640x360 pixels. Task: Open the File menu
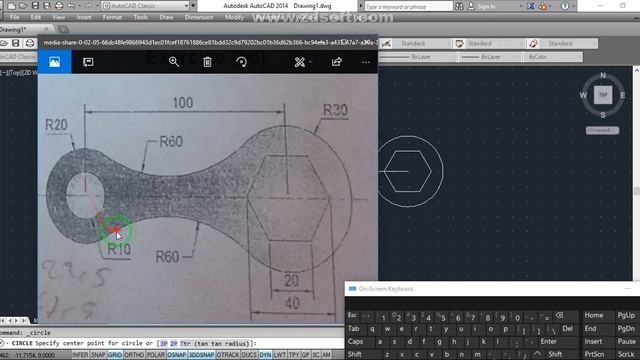14,18
